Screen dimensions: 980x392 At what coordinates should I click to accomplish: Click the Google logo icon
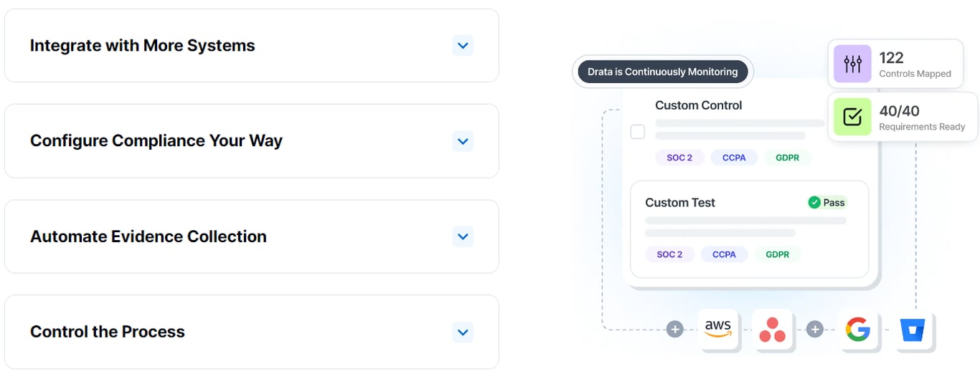coord(858,329)
